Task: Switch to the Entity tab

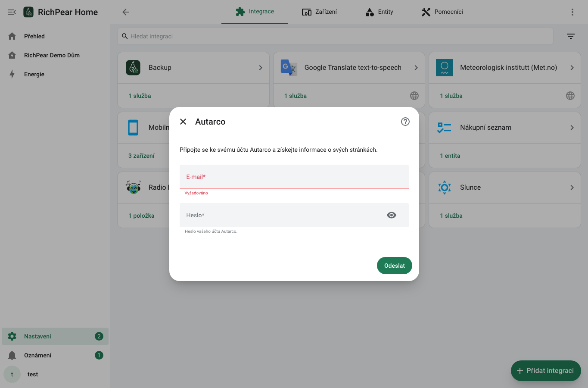Action: pos(379,12)
